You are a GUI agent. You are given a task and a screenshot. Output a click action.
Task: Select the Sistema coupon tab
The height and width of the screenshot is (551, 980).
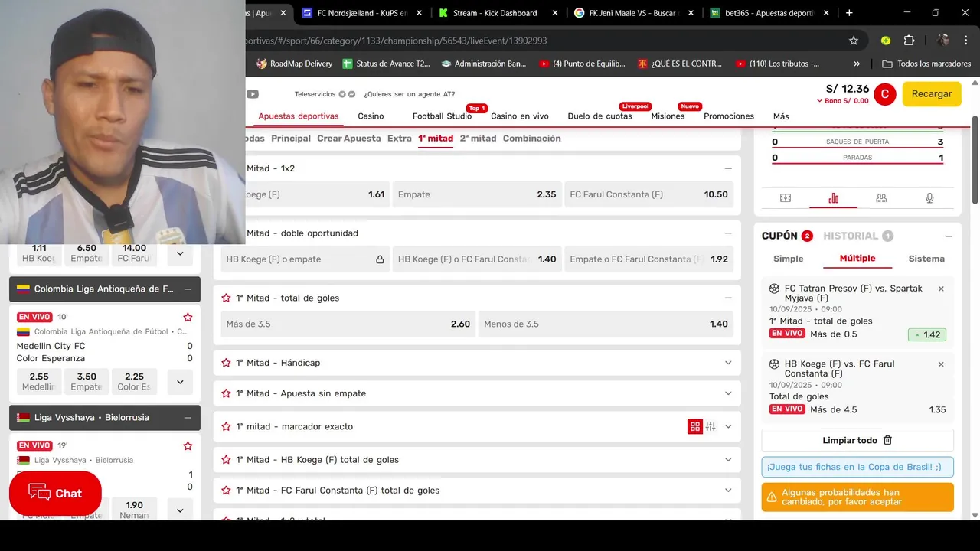tap(926, 259)
